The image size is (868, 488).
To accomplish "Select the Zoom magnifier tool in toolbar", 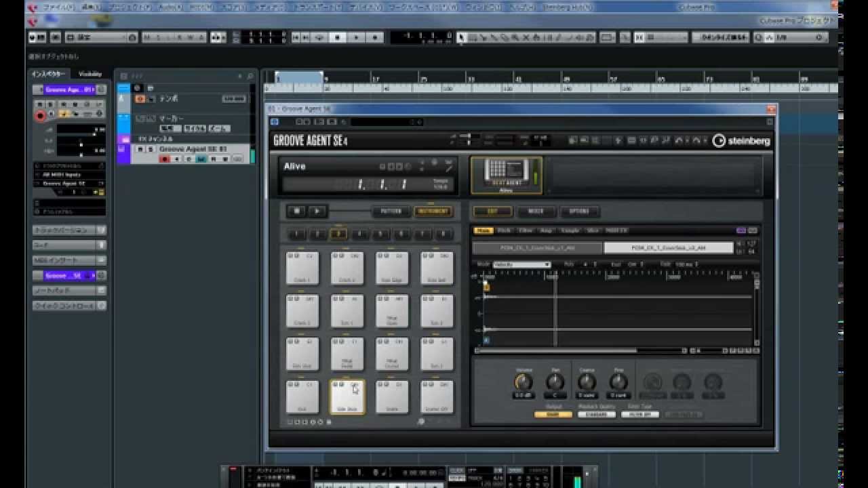I will point(515,37).
